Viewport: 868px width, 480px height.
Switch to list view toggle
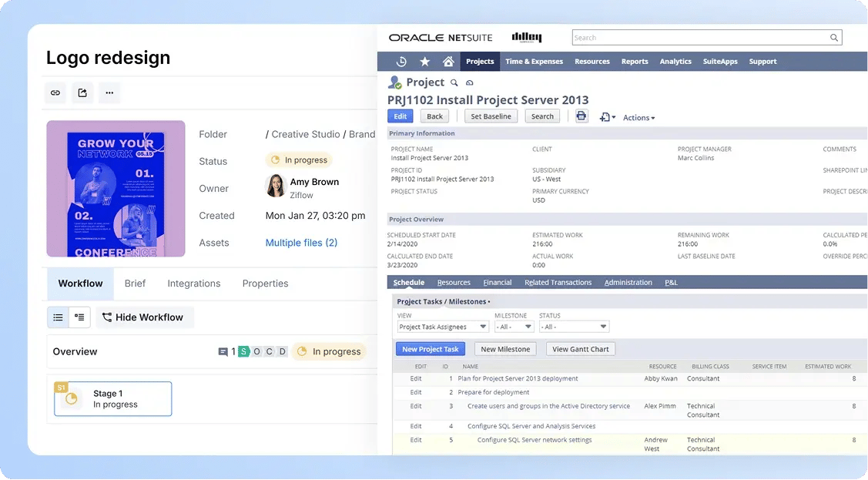coord(58,317)
